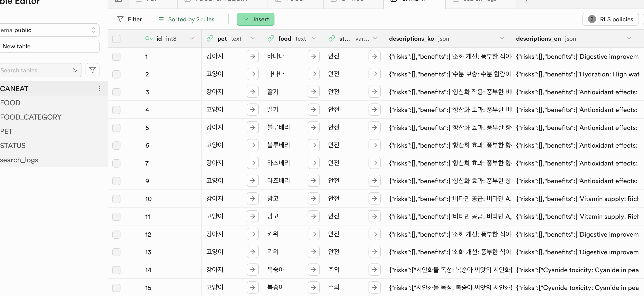
Task: Expand the id column header dropdown
Action: tap(192, 38)
